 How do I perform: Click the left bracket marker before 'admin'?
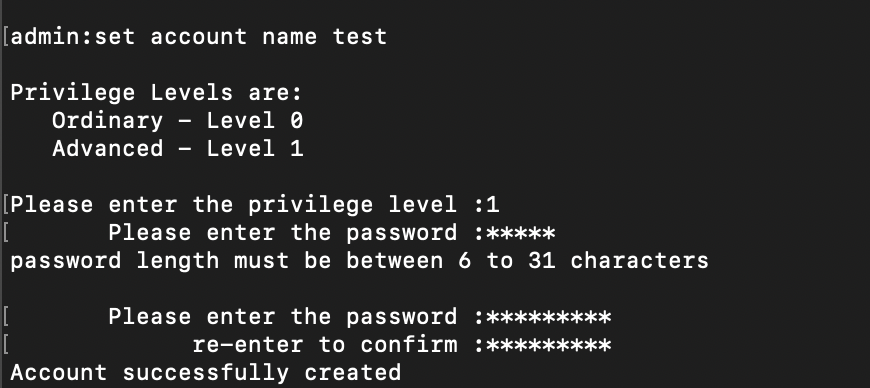pyautogui.click(x=6, y=37)
